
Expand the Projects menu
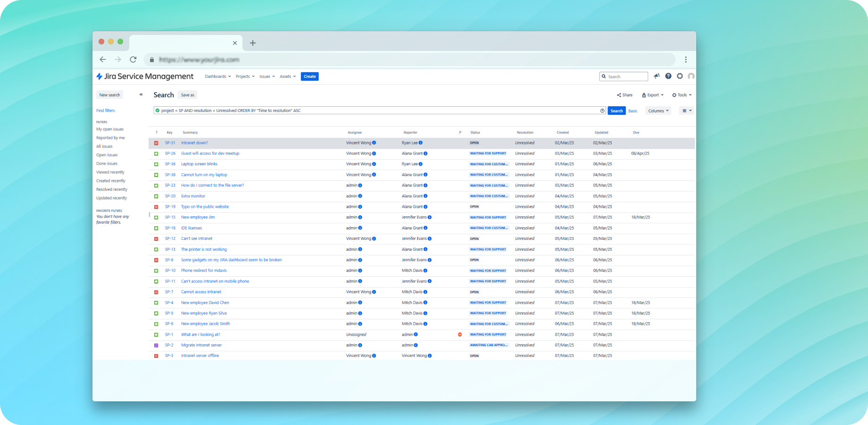[x=245, y=76]
